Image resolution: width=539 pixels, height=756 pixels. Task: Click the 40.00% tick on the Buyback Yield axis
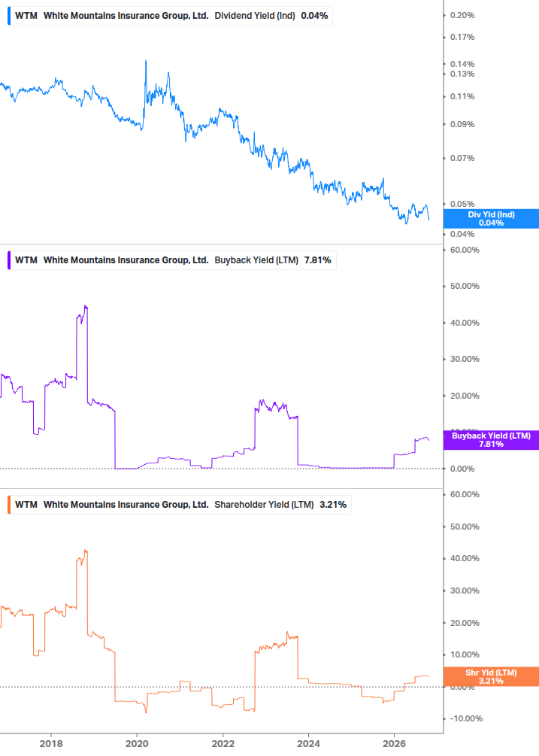click(x=465, y=323)
